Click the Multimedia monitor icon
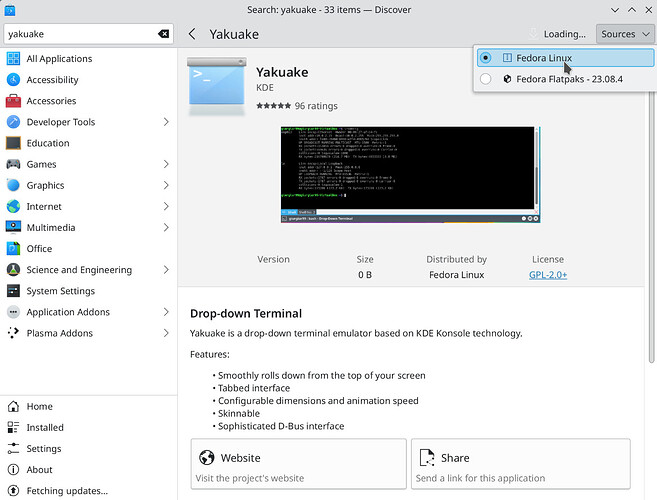The image size is (657, 500). pos(13,227)
